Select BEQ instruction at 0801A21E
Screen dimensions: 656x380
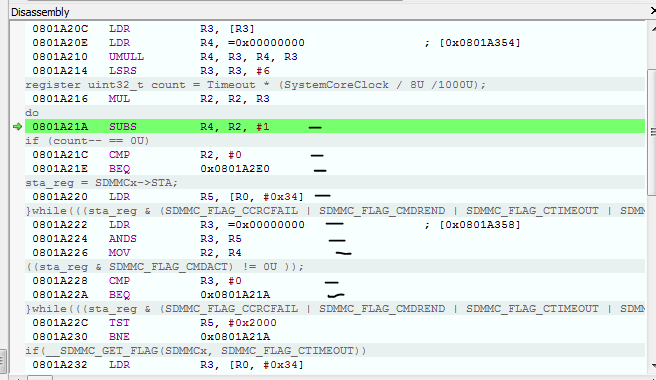335,169
